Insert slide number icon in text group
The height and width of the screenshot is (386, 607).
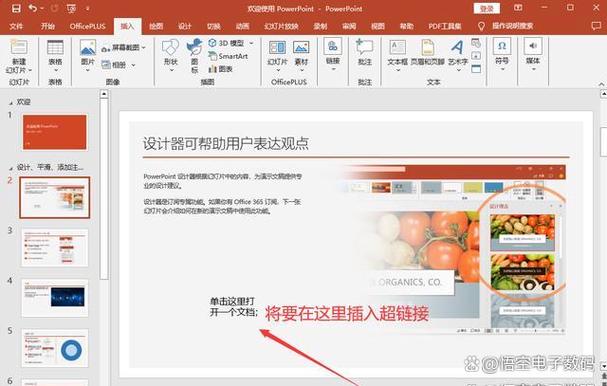476,56
